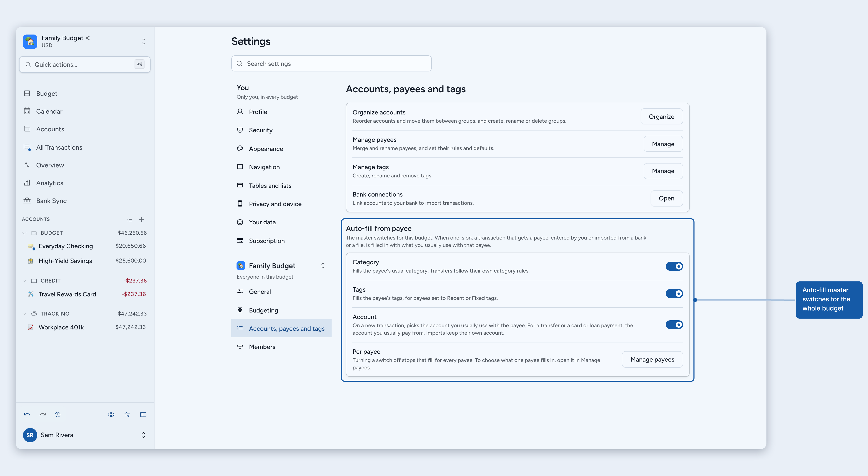Click Manage button for Manage payees row

pos(663,144)
